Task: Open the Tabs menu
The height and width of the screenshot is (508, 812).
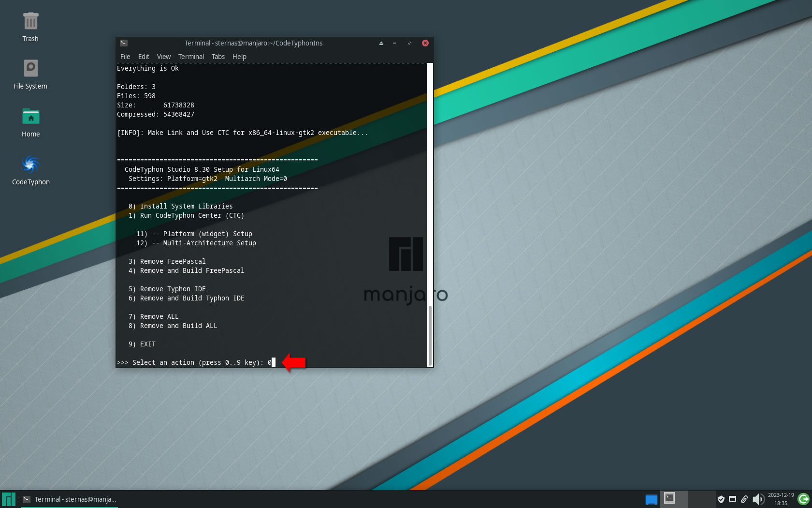Action: click(218, 57)
